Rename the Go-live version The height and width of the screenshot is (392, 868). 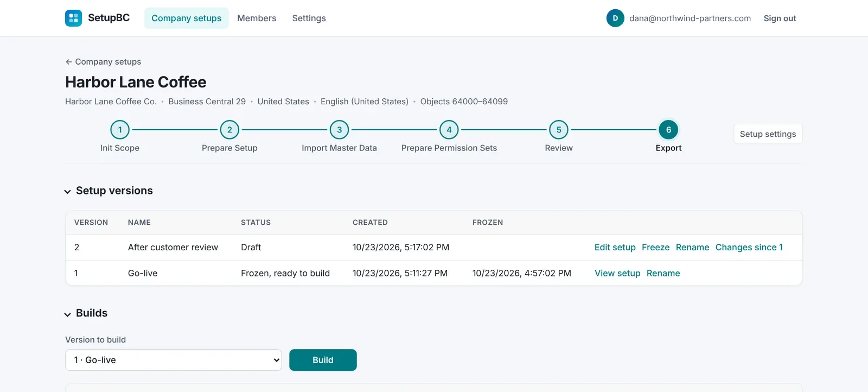click(663, 273)
